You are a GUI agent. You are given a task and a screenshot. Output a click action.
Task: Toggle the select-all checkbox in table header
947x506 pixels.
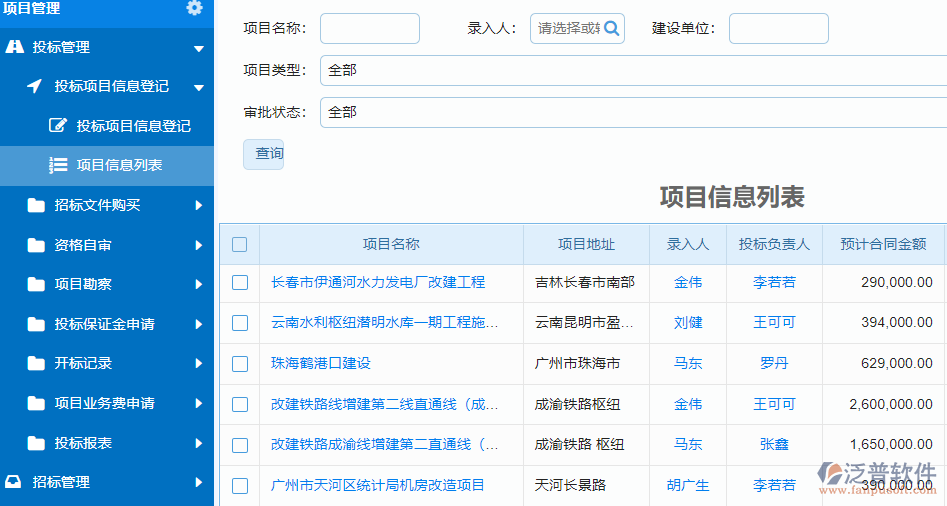[240, 244]
